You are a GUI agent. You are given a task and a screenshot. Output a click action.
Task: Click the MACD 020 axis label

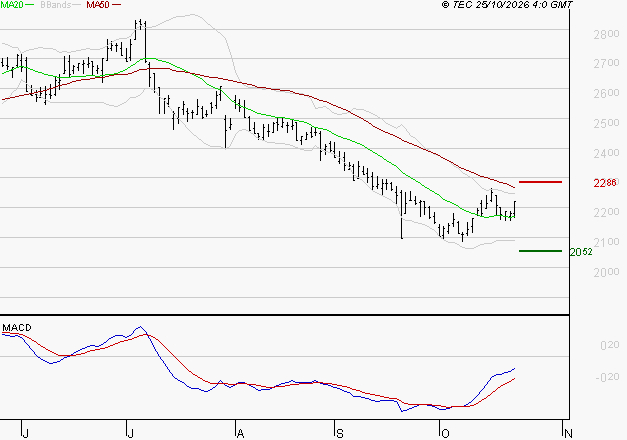609,345
